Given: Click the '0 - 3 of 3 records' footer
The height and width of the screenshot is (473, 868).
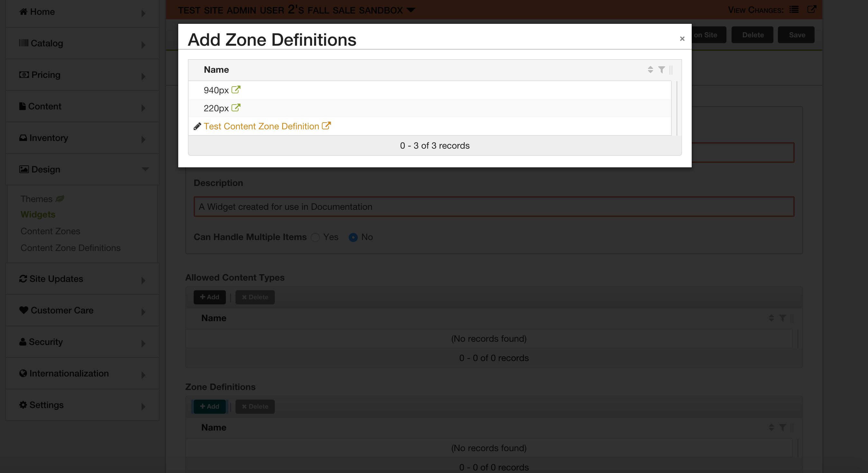Looking at the screenshot, I should click(x=435, y=145).
